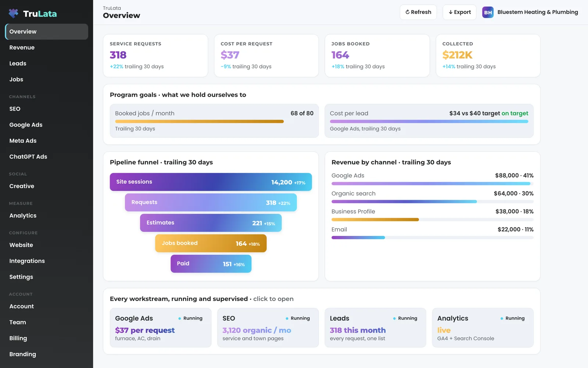Click the Site sessions funnel stage
The width and height of the screenshot is (588, 368).
click(211, 182)
